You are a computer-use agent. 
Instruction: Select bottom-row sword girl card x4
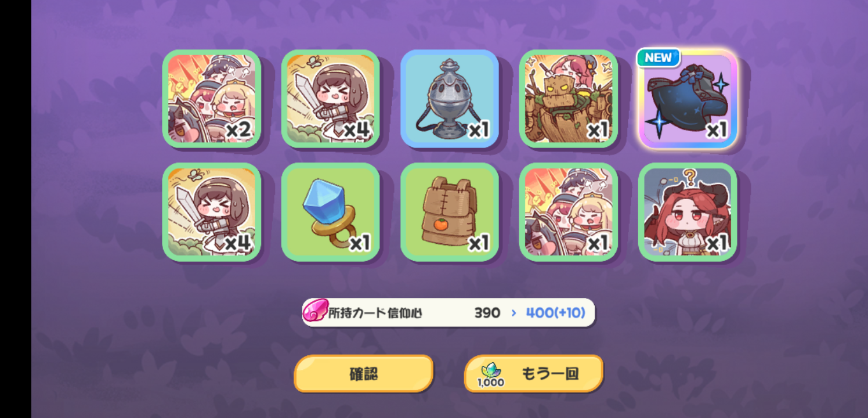pyautogui.click(x=212, y=212)
